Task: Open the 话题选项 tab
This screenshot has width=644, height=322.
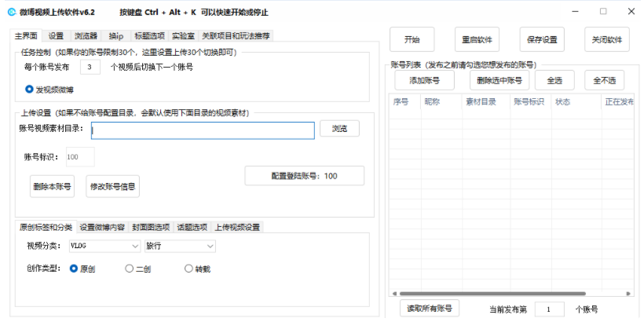Action: 192,227
